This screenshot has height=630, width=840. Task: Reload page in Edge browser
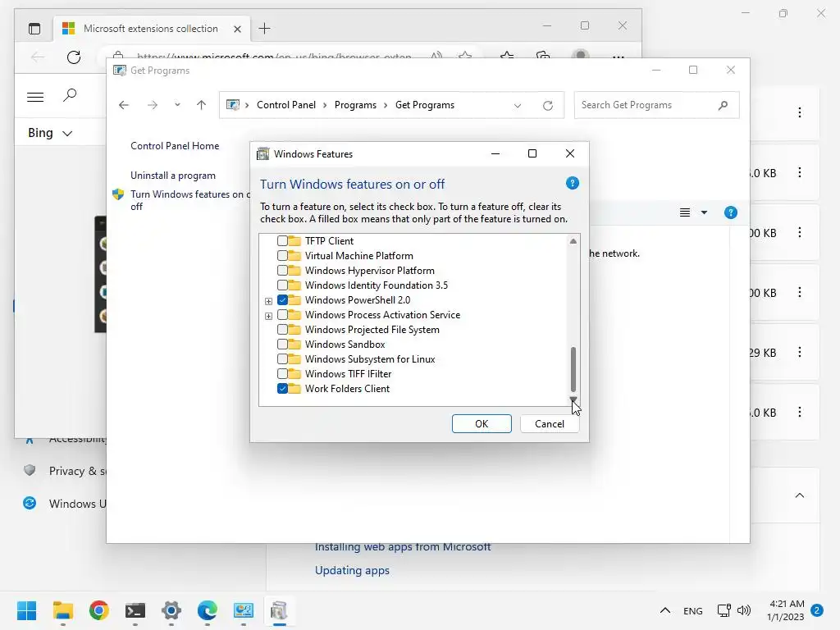(74, 57)
